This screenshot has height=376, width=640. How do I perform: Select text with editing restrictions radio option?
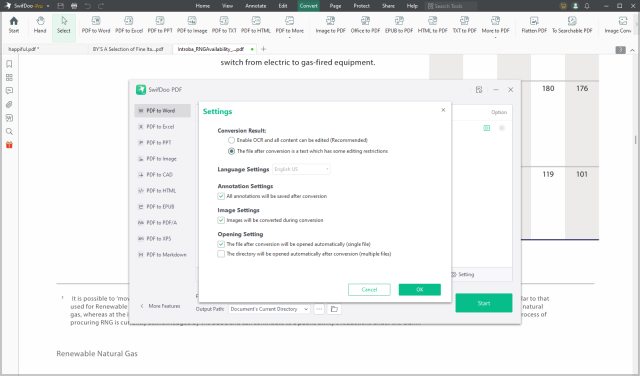click(231, 151)
